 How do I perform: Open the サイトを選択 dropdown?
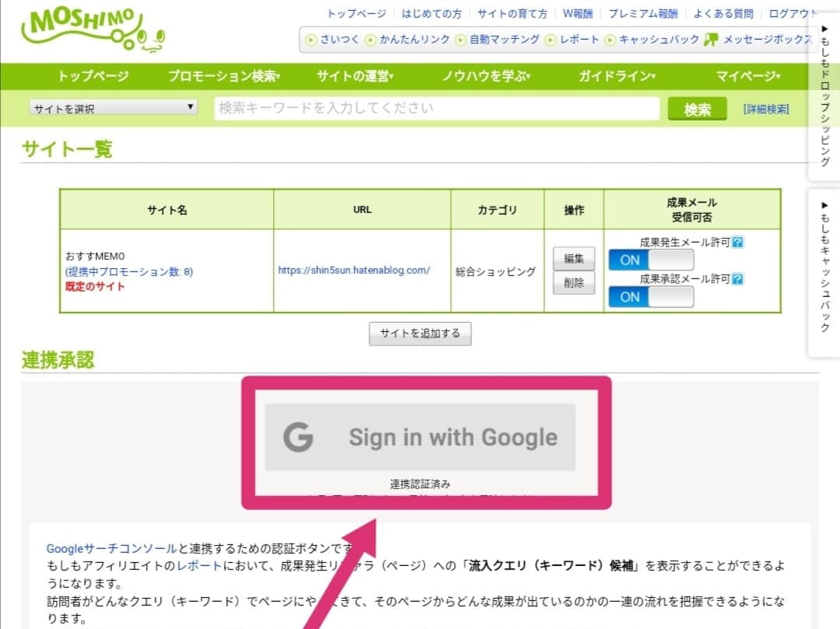[x=111, y=108]
